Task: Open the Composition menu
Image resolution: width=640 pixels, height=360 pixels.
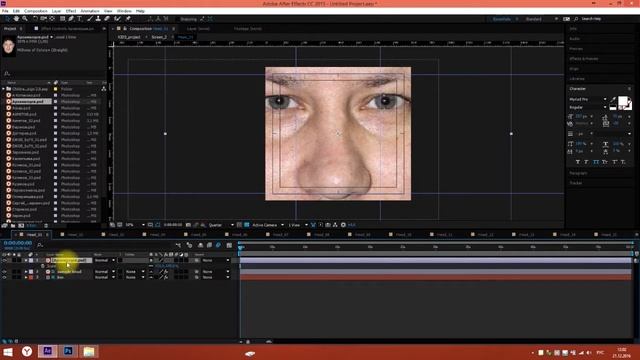Action: tap(36, 11)
